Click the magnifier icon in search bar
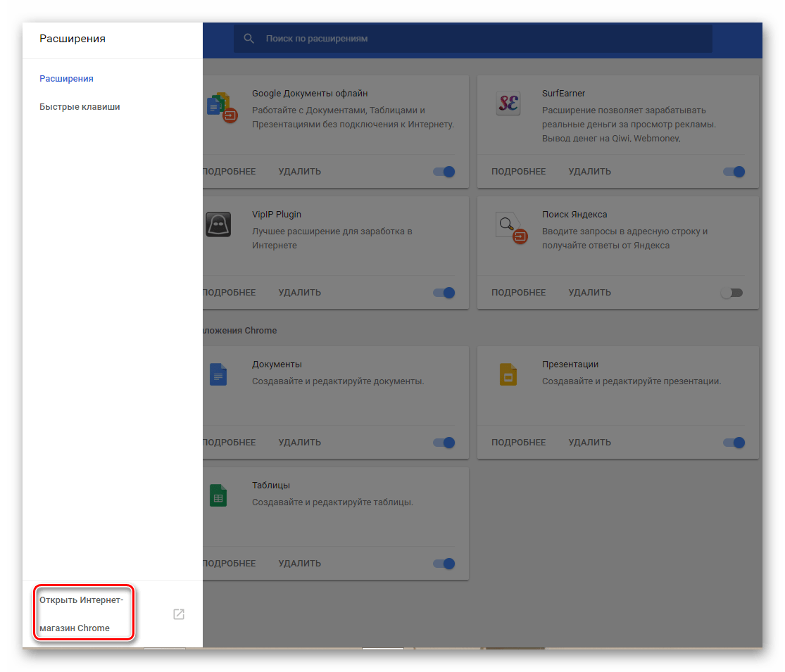Image resolution: width=785 pixels, height=672 pixels. 249,39
